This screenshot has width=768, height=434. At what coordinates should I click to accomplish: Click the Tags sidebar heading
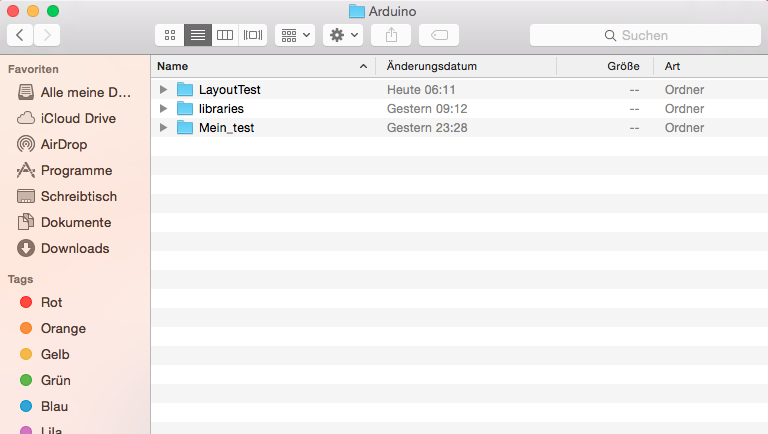tap(21, 279)
